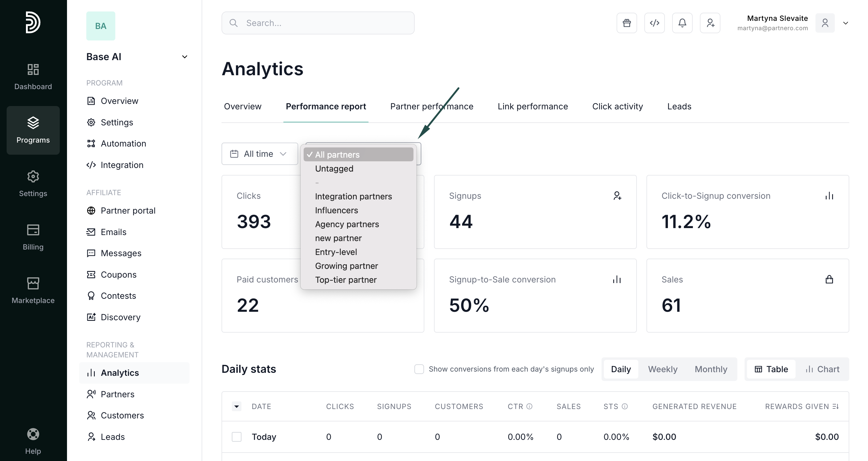Open the notifications bell icon

[682, 23]
